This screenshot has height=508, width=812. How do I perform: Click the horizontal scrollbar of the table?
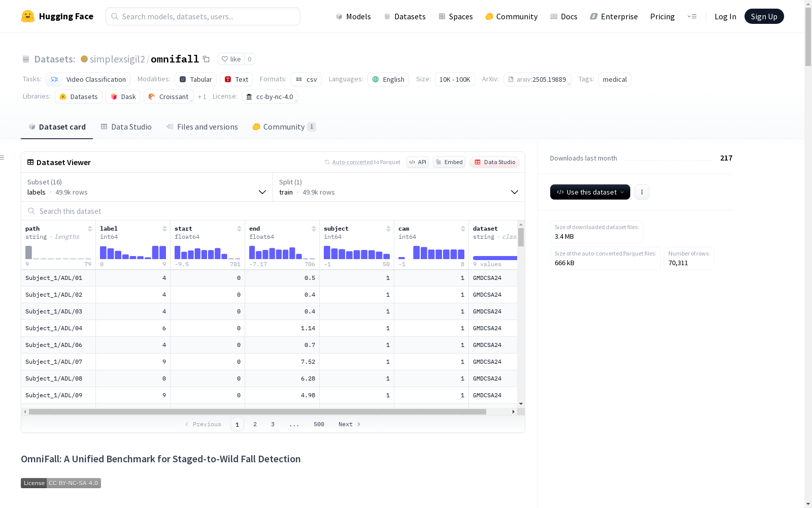coord(257,411)
